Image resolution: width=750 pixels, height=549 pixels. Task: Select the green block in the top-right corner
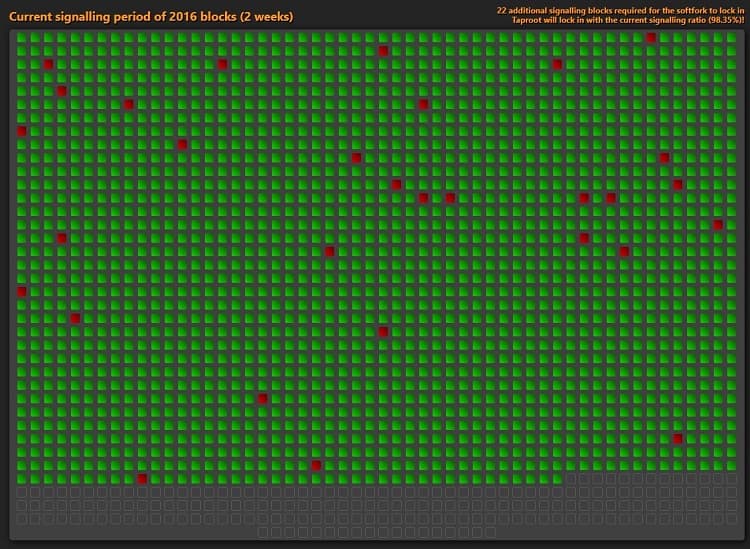[731, 37]
